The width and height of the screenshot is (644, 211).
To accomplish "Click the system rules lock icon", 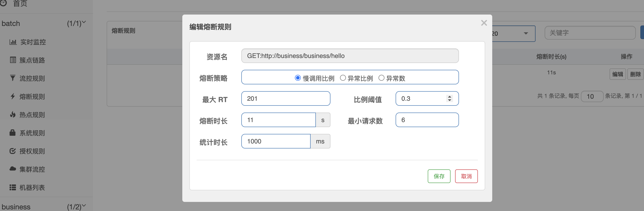I will pyautogui.click(x=13, y=132).
